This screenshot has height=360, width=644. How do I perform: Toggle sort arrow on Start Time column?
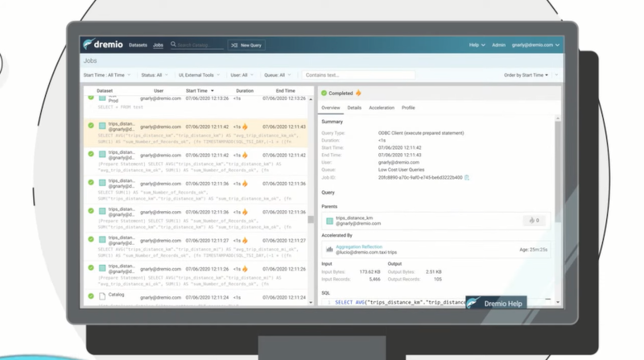coord(213,91)
